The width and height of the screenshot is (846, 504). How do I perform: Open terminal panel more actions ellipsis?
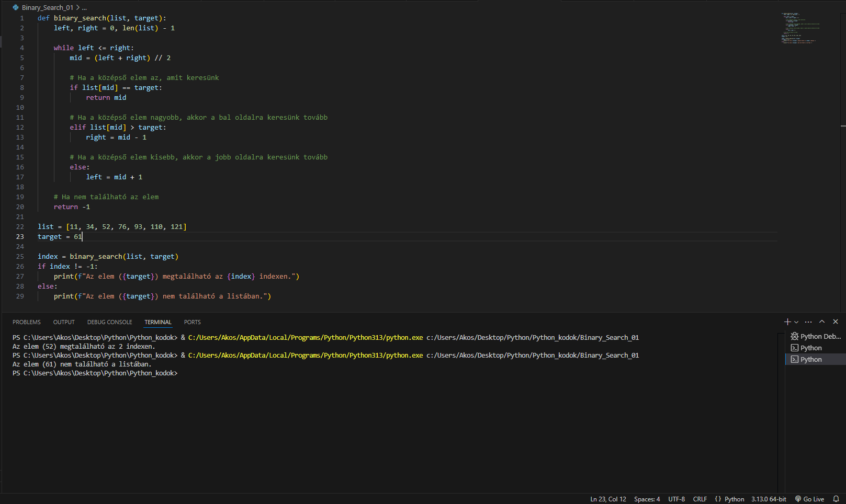tap(808, 322)
